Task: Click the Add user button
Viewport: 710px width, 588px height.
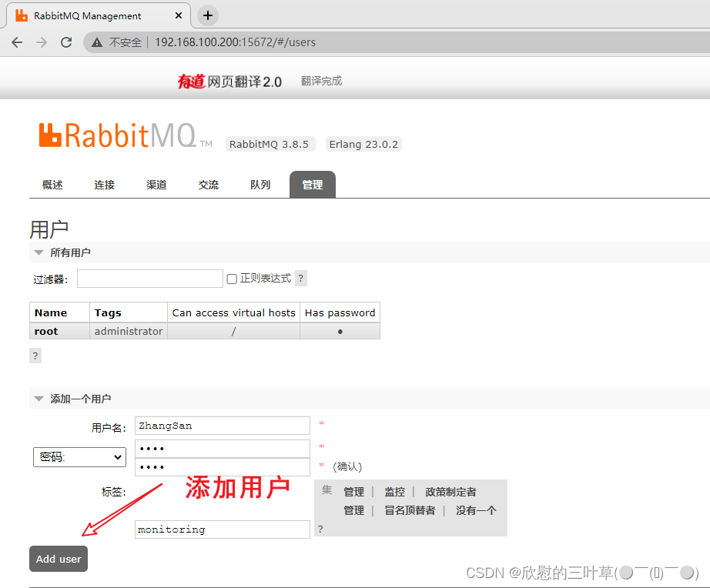Action: [59, 559]
